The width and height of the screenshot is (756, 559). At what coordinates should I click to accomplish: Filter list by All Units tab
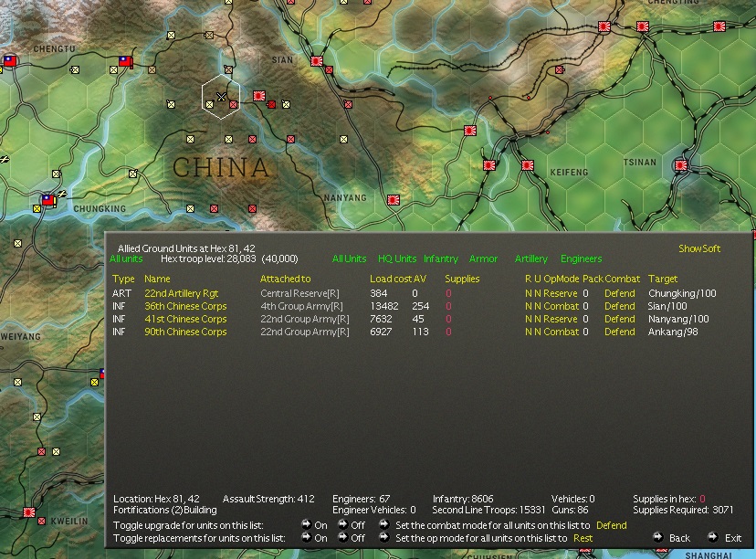[349, 258]
